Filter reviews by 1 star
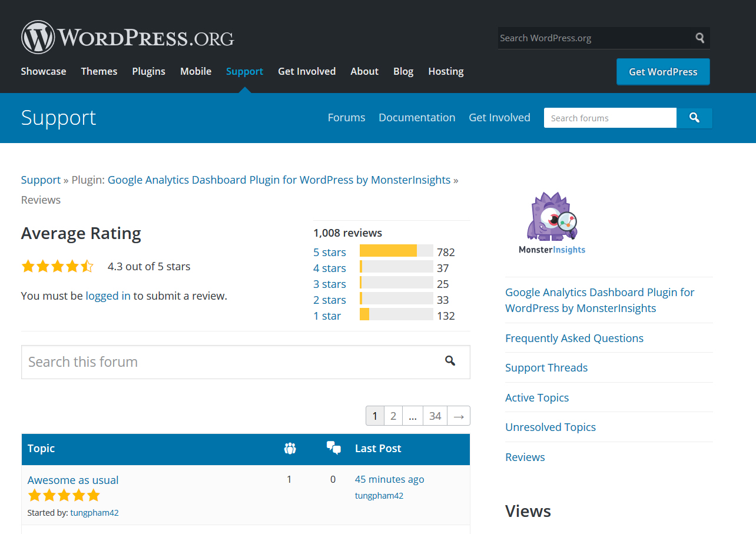This screenshot has height=534, width=756. coord(327,316)
